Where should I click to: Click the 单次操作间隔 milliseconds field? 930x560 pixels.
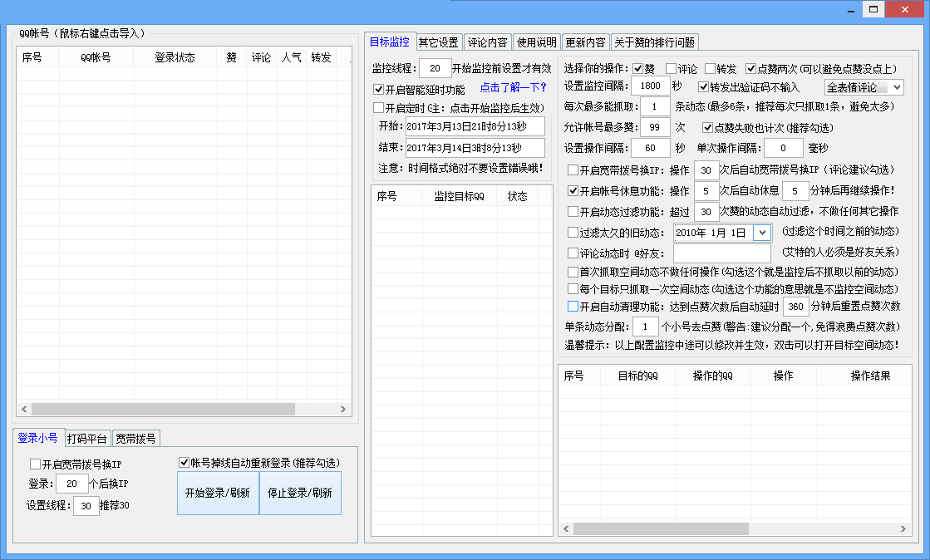pyautogui.click(x=784, y=148)
